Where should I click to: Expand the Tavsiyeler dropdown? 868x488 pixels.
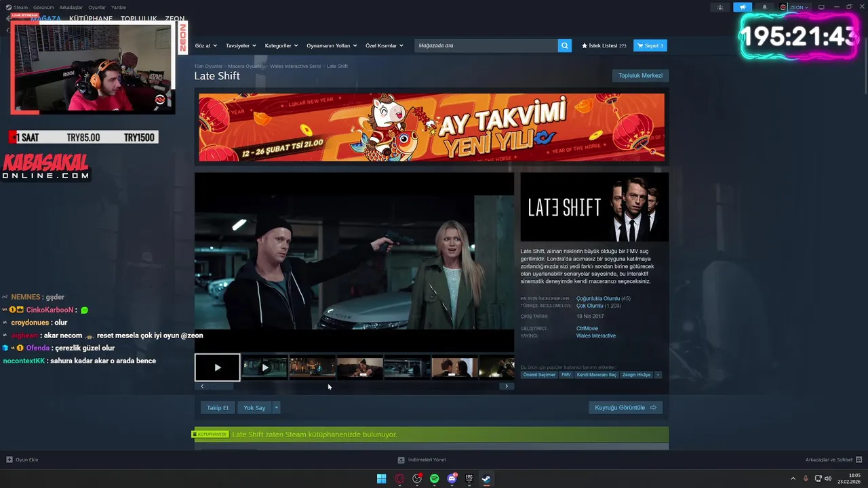click(x=241, y=45)
